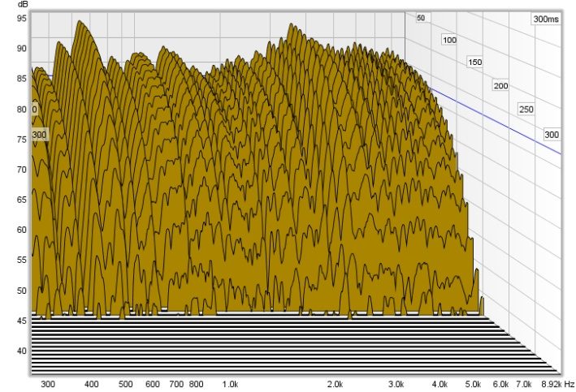The width and height of the screenshot is (576, 392).
Task: Click the 60 dB level axis label
Action: click(22, 230)
